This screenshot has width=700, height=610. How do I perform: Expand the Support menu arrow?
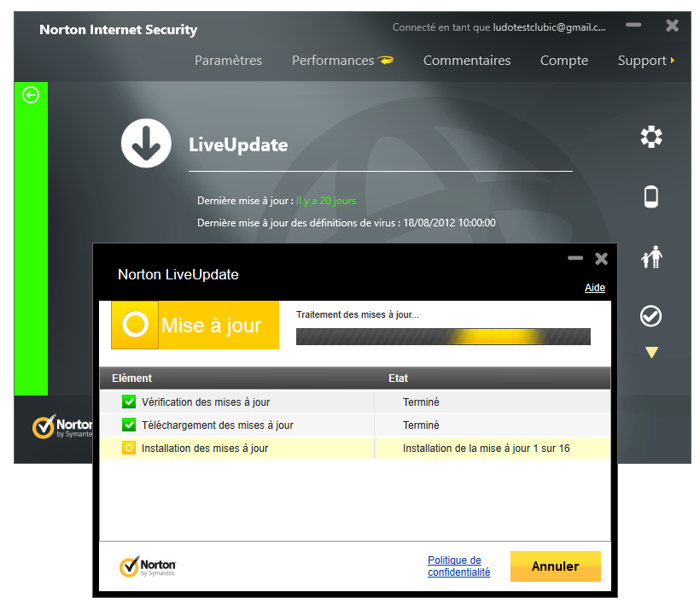coord(673,61)
